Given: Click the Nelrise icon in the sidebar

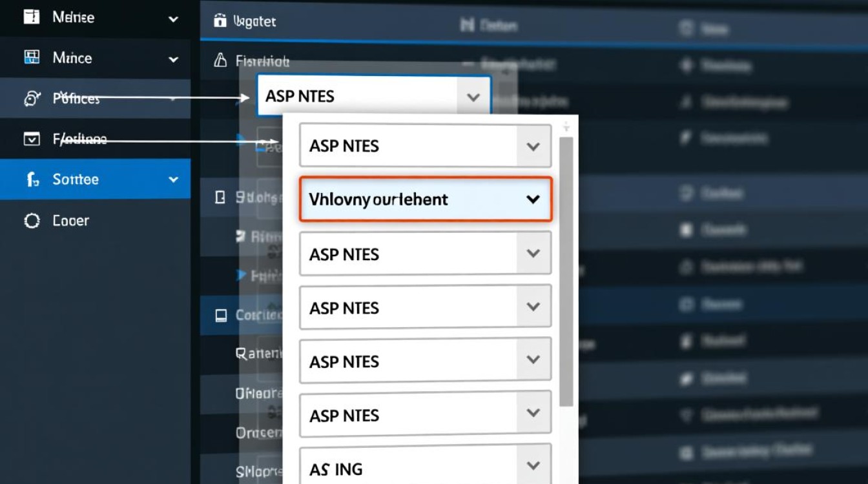Looking at the screenshot, I should 31,17.
